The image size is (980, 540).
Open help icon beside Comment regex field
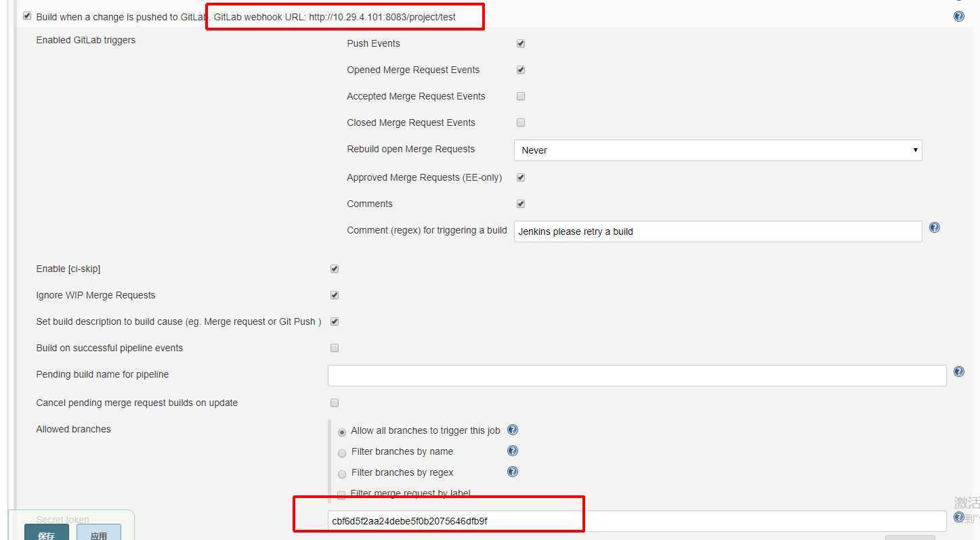click(934, 228)
